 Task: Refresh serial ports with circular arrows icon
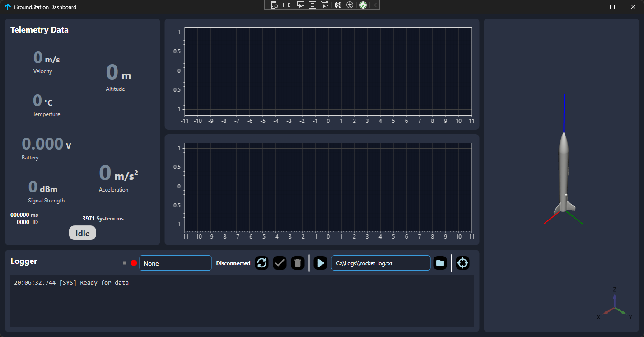(262, 263)
